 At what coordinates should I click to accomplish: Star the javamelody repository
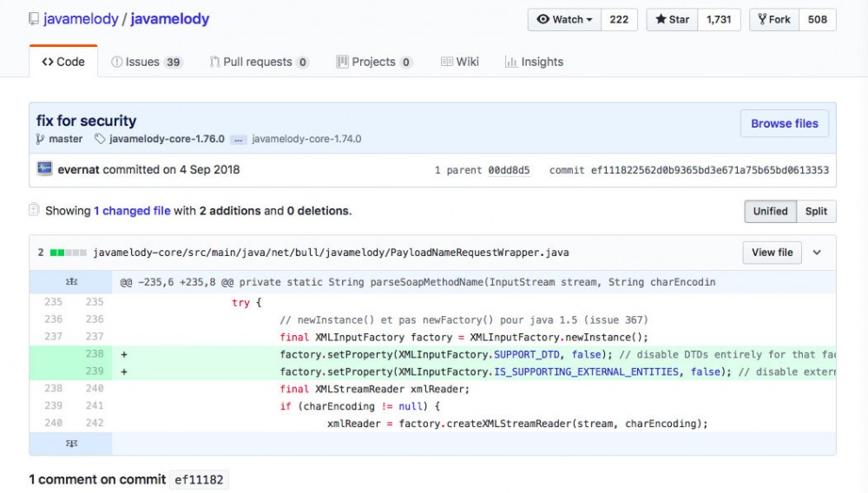point(673,19)
